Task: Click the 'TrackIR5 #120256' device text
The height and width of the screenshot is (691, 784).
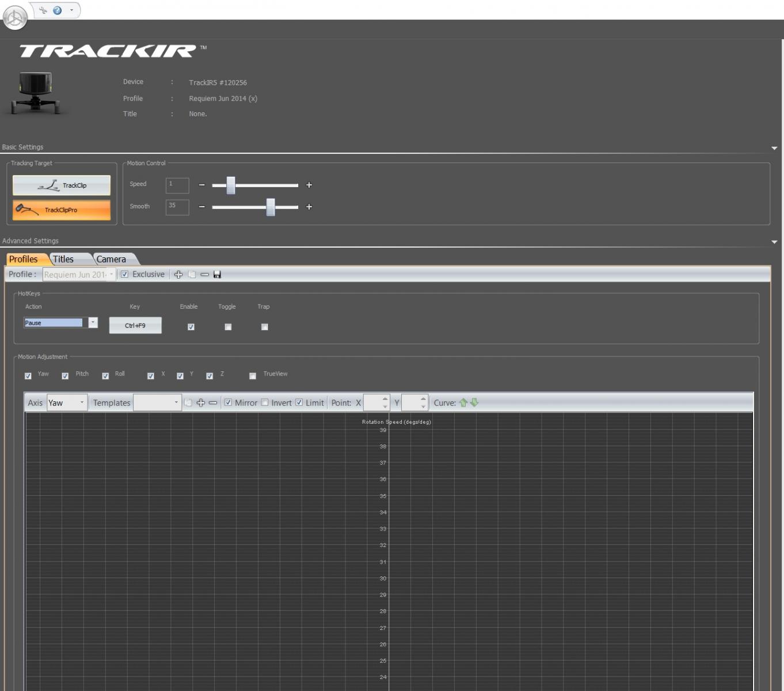Action: [x=218, y=83]
